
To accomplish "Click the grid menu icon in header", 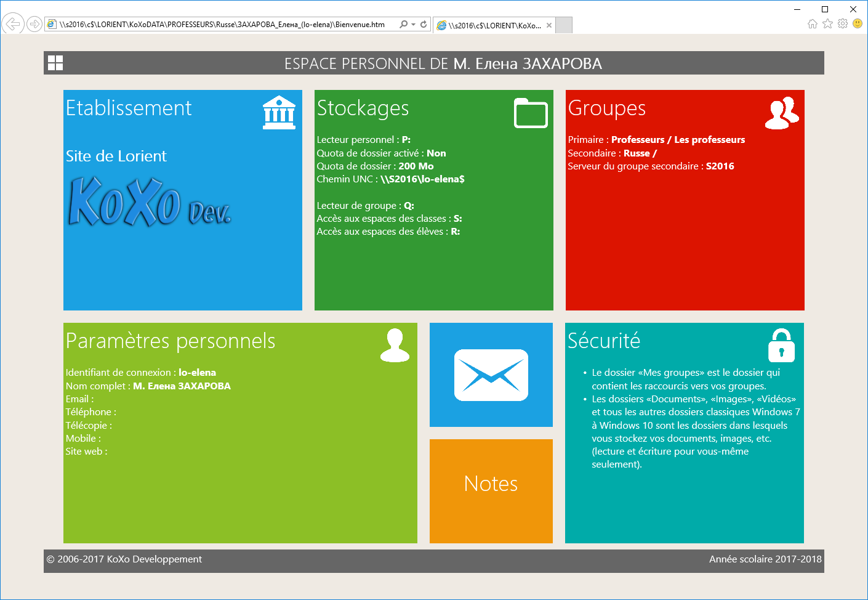I will (55, 63).
